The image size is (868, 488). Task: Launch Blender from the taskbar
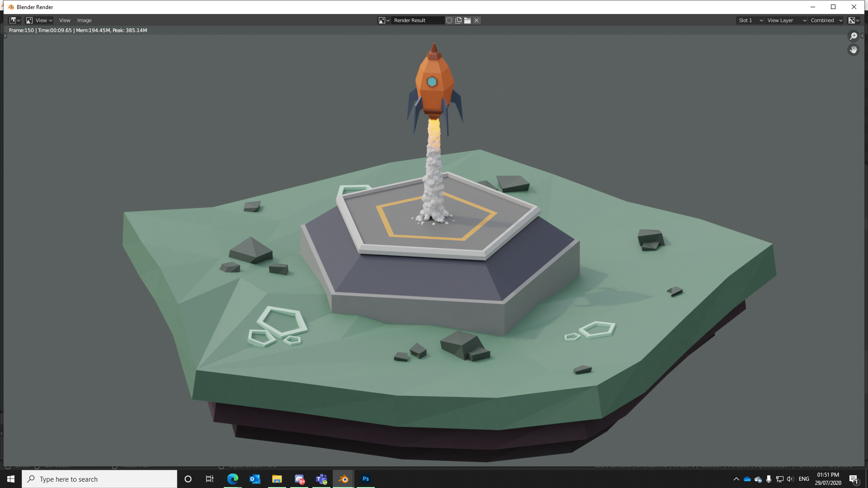tap(343, 479)
